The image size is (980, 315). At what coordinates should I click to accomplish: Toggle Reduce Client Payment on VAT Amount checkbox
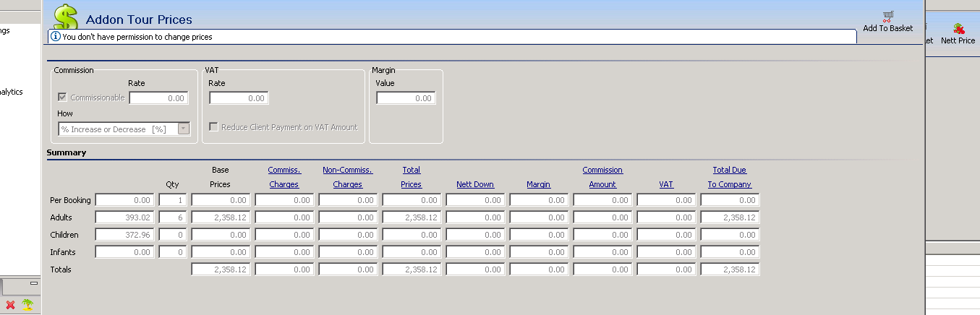pyautogui.click(x=214, y=127)
